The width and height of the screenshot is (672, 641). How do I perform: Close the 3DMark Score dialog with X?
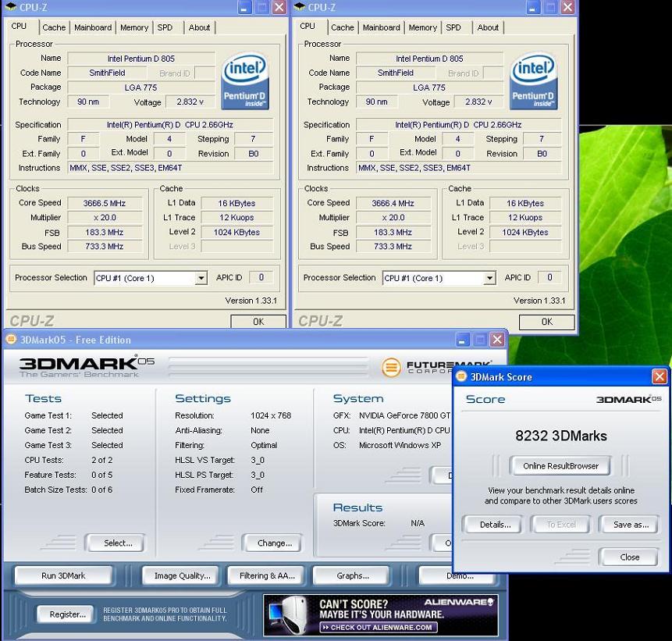[660, 377]
